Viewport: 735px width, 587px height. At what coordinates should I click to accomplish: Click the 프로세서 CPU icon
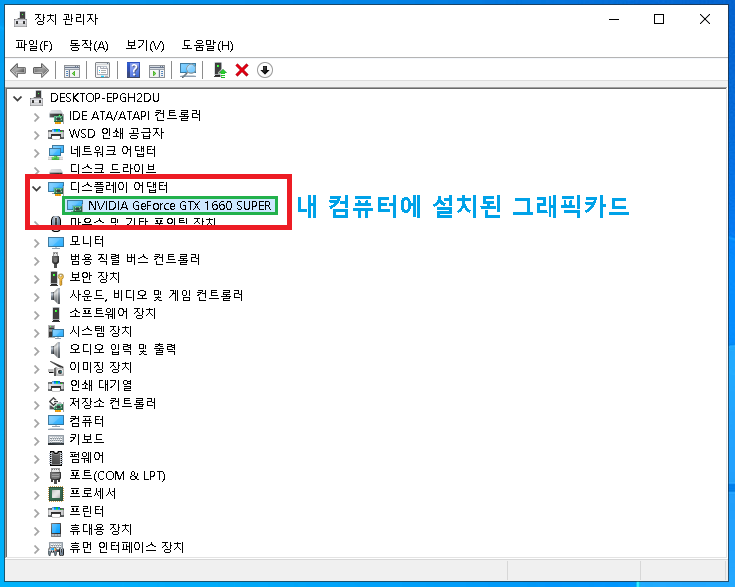(56, 494)
